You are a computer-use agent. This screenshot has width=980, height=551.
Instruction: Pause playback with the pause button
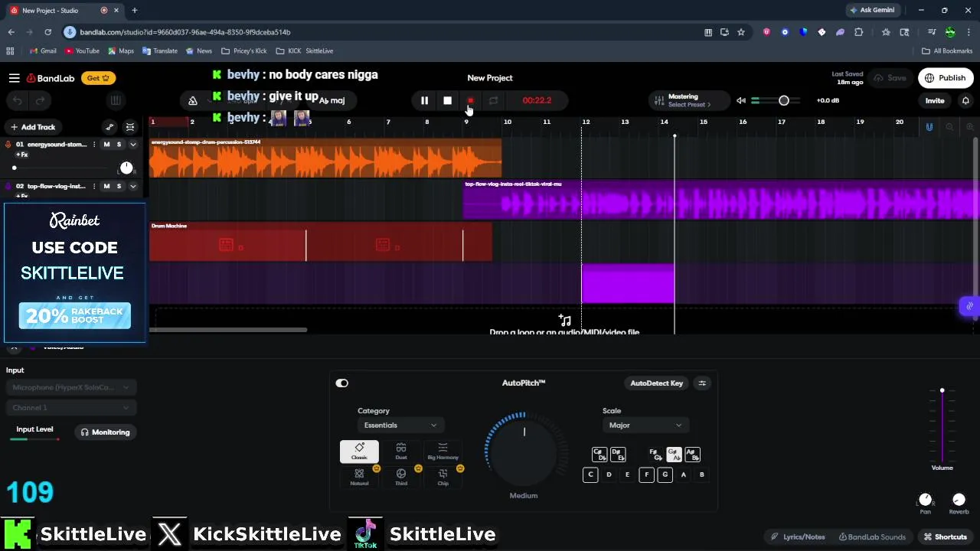point(424,100)
